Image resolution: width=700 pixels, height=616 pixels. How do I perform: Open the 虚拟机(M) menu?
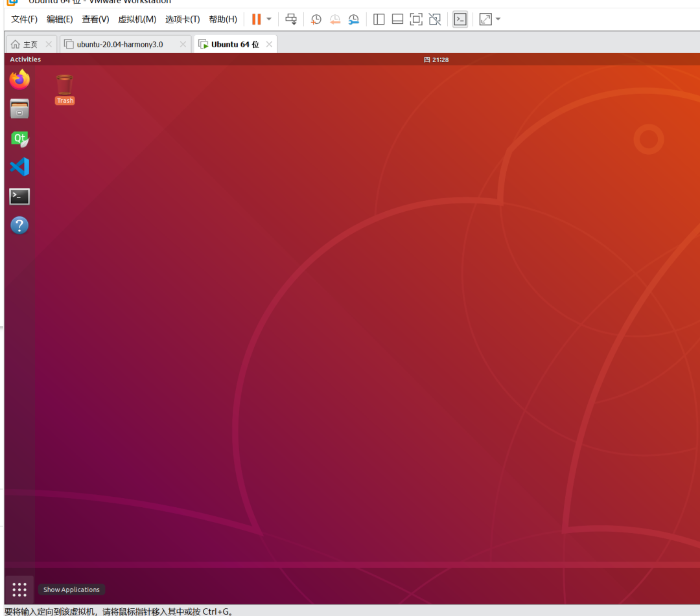pos(137,19)
